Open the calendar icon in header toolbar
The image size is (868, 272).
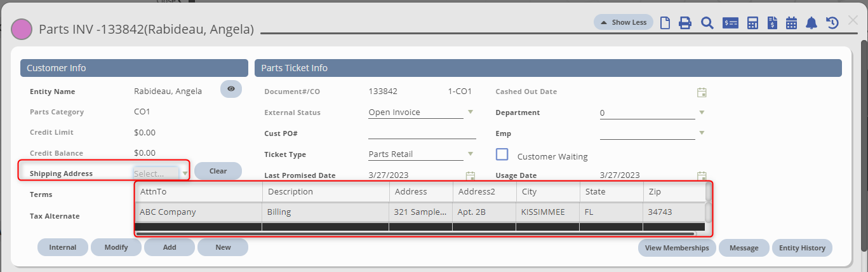coord(791,23)
